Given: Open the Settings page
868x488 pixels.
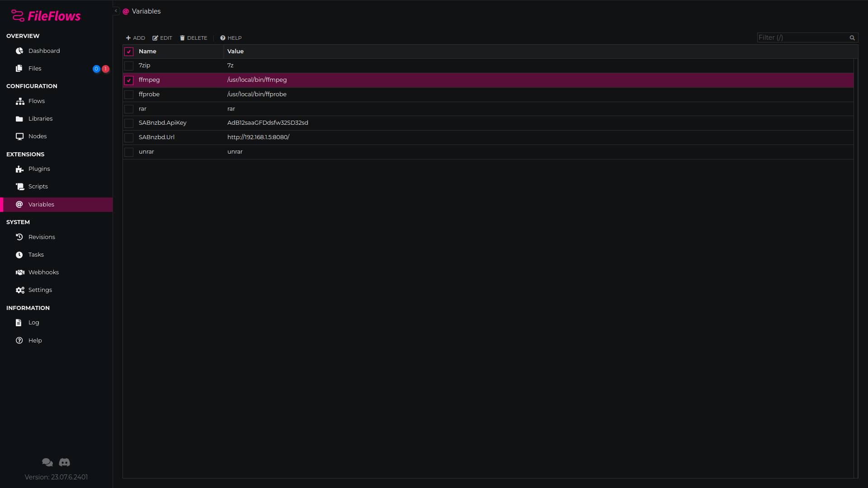Looking at the screenshot, I should click(40, 290).
